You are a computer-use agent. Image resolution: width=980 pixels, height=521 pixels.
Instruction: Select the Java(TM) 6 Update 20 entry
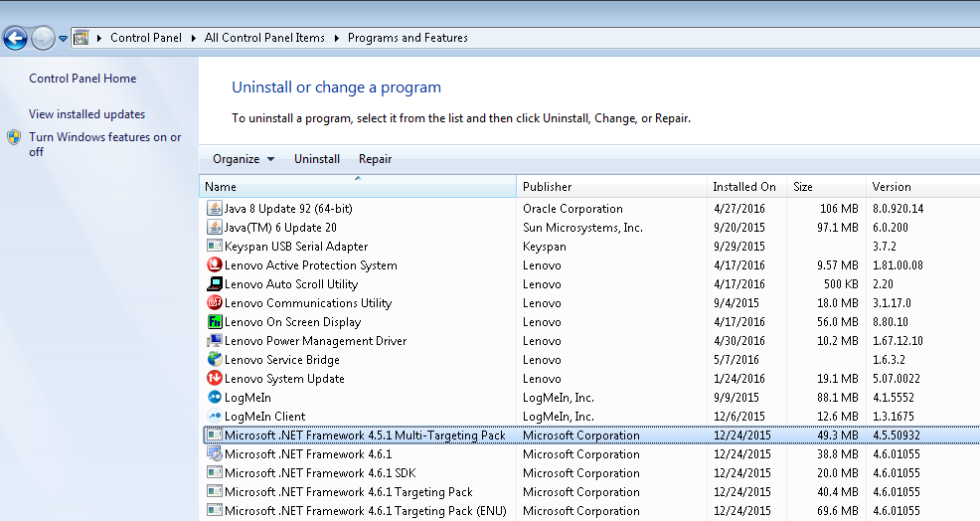point(280,227)
